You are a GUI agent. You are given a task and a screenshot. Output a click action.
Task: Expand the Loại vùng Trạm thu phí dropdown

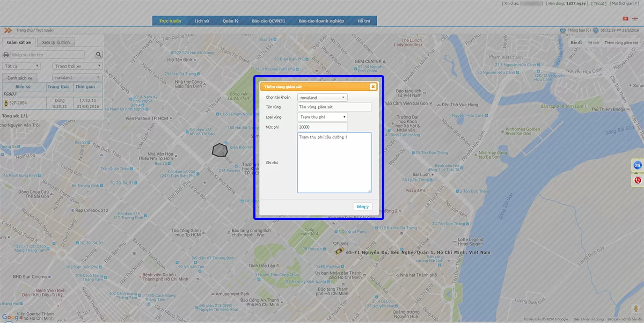pyautogui.click(x=323, y=117)
